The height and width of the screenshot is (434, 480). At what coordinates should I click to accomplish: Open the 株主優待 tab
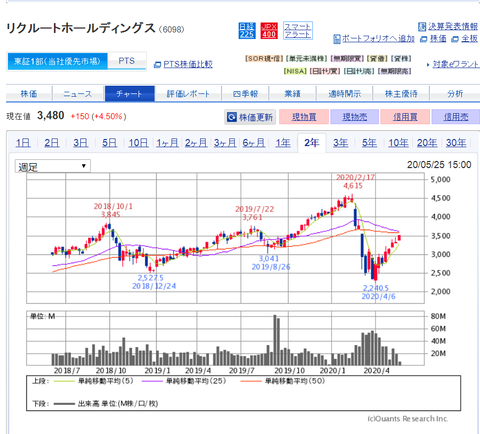coord(401,94)
